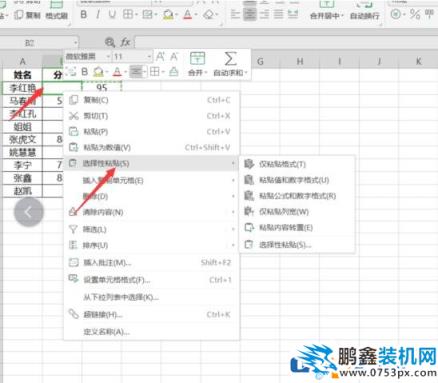Click the ribbon format painter (格式刷) button
438x383 pixels.
point(57,11)
